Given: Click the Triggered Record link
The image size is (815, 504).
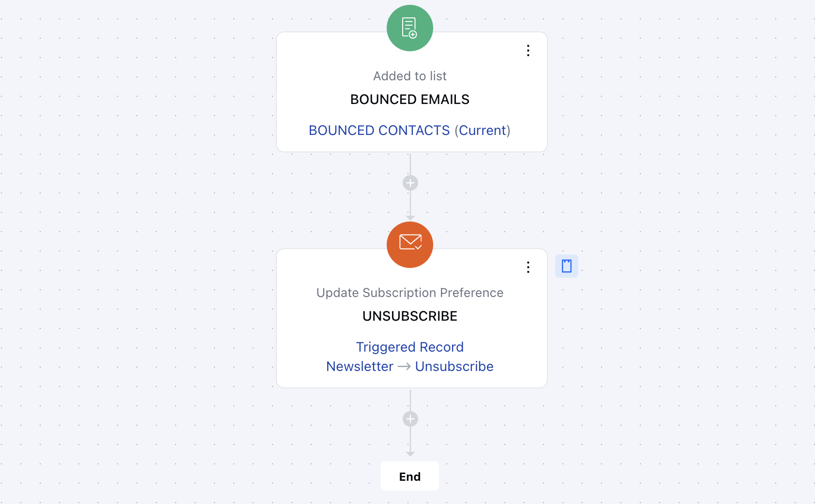Looking at the screenshot, I should click(x=410, y=347).
